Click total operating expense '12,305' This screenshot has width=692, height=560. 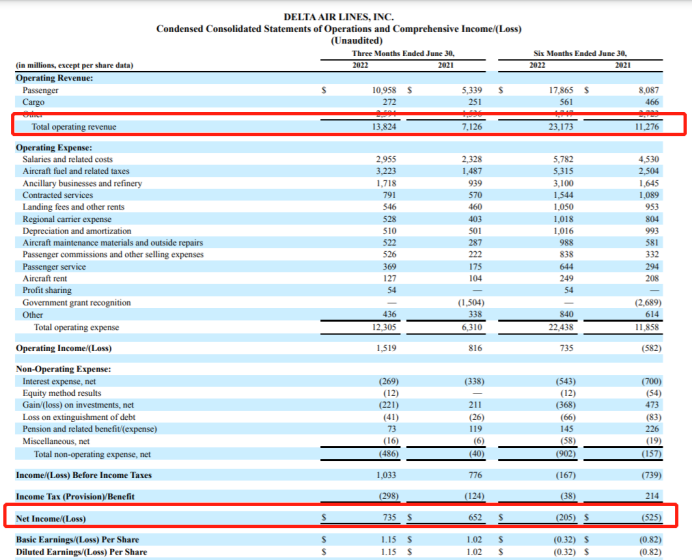click(x=384, y=327)
